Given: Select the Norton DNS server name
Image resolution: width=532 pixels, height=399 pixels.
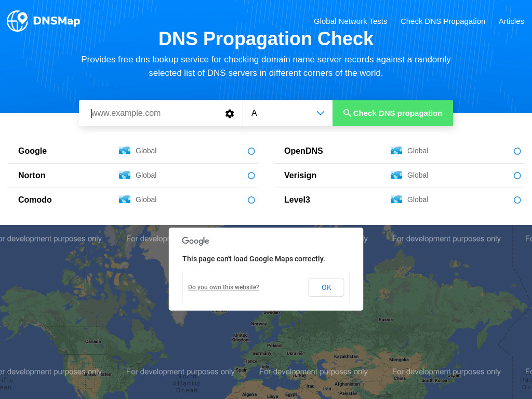Looking at the screenshot, I should 32,176.
